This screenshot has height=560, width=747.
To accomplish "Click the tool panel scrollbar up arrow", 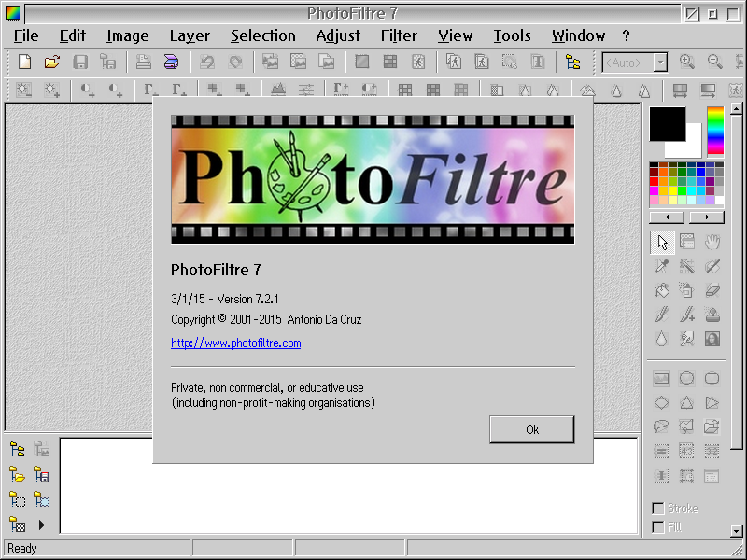I will 736,109.
